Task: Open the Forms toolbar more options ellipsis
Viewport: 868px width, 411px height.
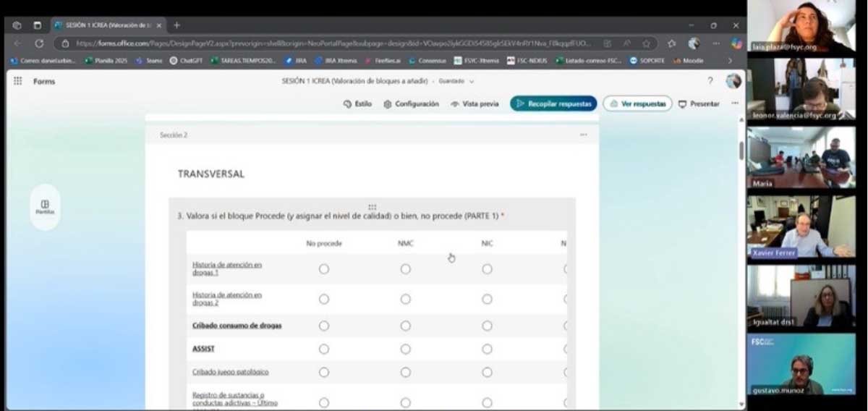Action: click(735, 103)
